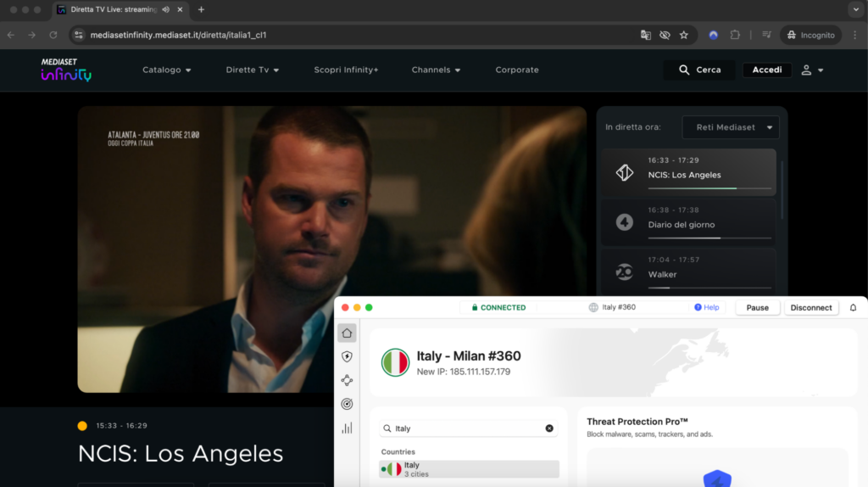
Task: Click the translate page icon
Action: [645, 35]
